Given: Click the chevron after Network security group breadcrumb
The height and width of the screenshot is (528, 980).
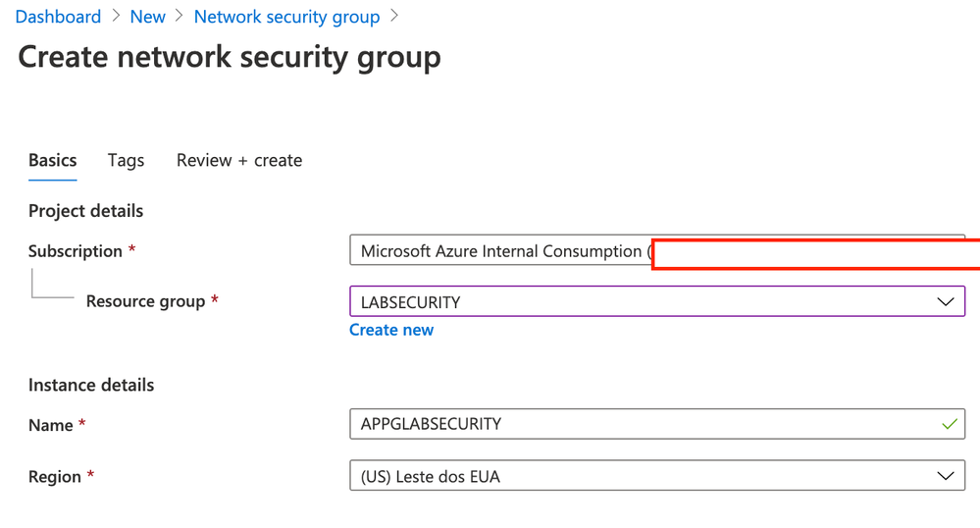Looking at the screenshot, I should (394, 17).
